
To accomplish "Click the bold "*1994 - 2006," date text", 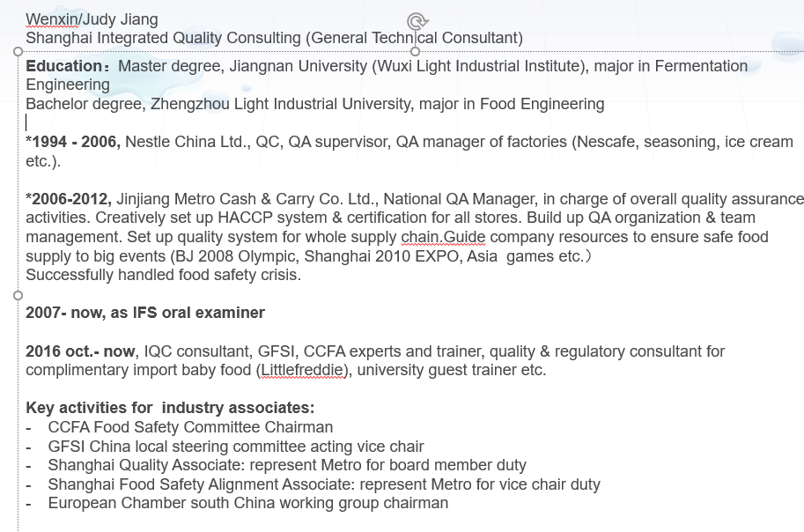I will (x=73, y=142).
